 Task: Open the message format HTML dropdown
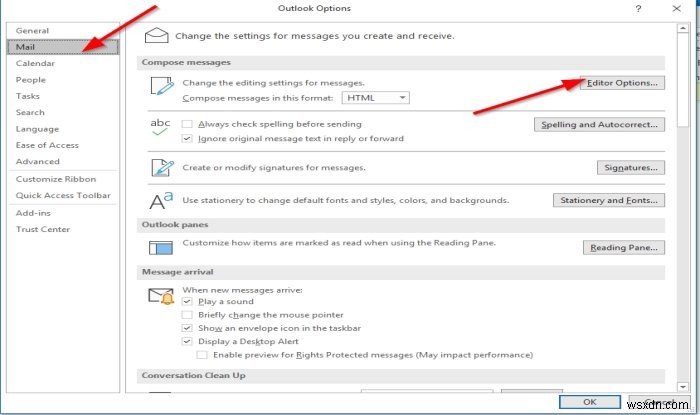[375, 98]
